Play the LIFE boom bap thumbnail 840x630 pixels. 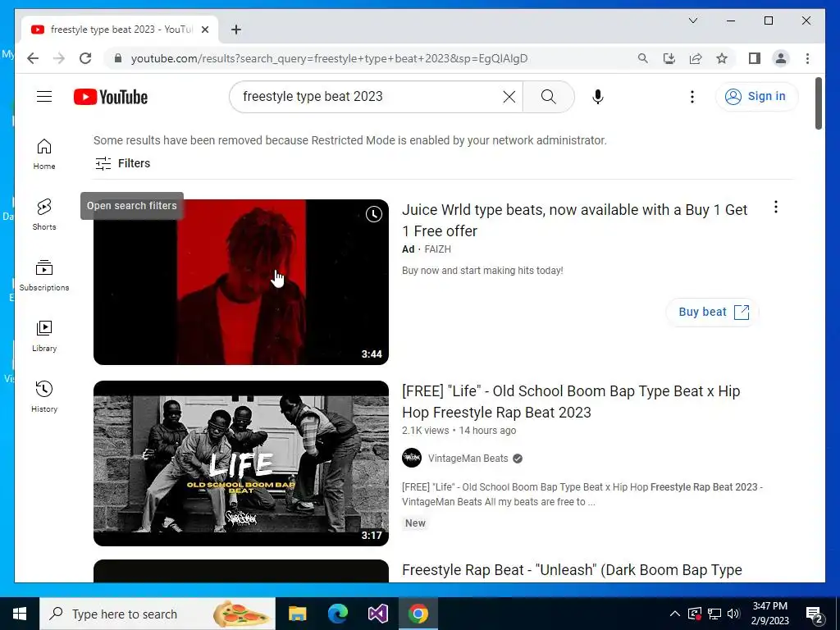(241, 463)
